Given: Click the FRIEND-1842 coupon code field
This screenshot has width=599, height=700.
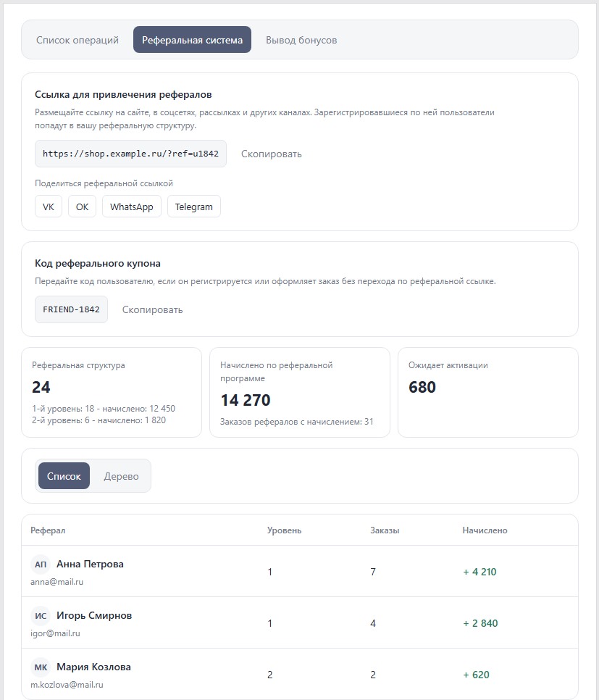Looking at the screenshot, I should click(71, 309).
